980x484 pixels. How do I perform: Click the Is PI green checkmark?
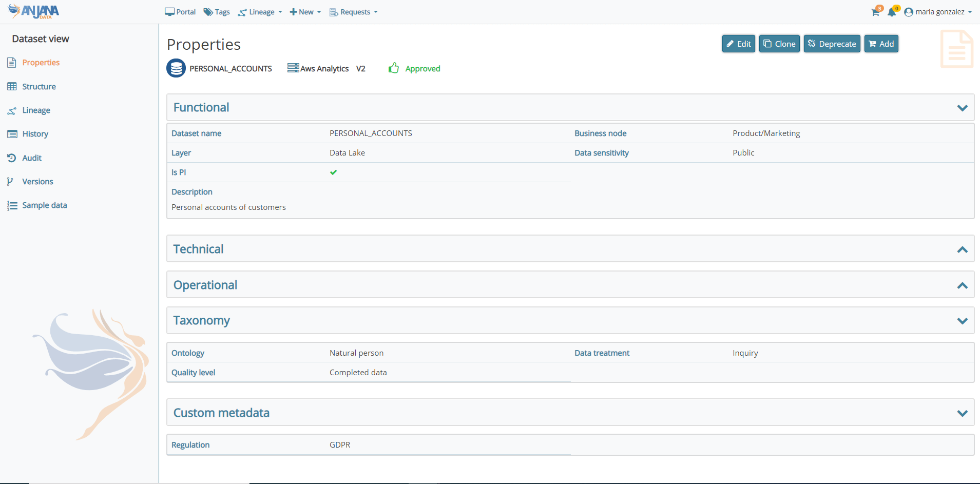tap(334, 172)
